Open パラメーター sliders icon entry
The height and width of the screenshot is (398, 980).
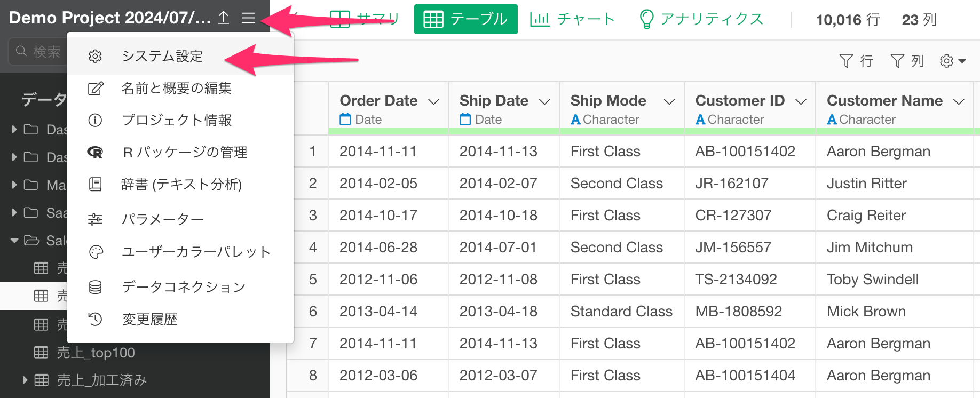(180, 219)
